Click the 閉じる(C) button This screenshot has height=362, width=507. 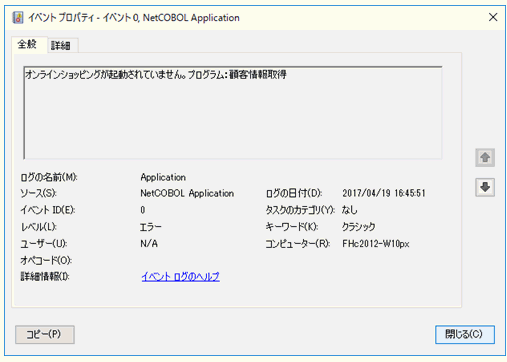[465, 334]
